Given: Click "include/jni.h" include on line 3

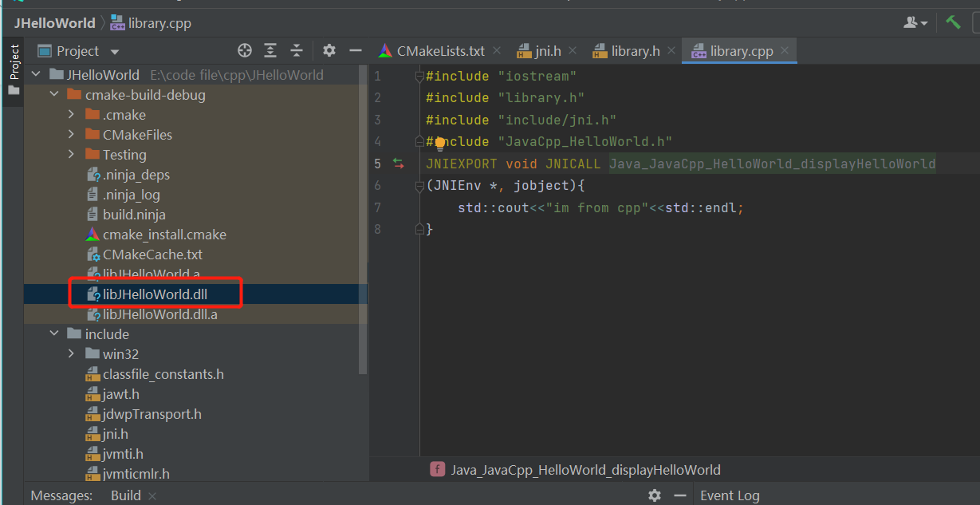Looking at the screenshot, I should pyautogui.click(x=557, y=120).
